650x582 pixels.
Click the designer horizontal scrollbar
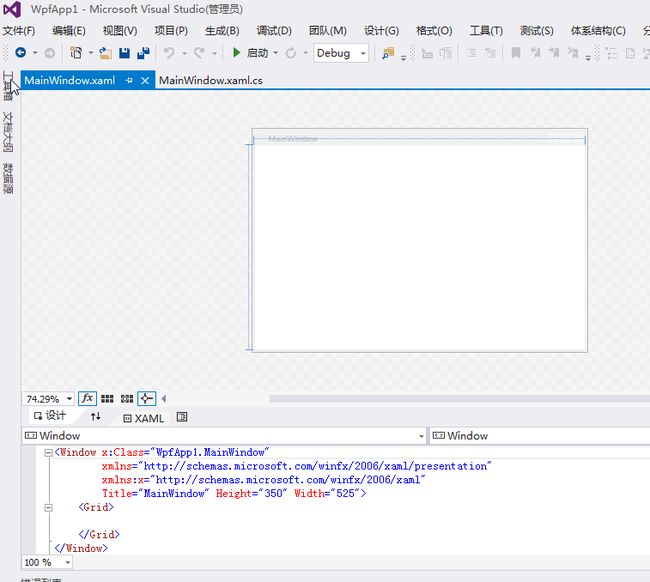tap(459, 399)
